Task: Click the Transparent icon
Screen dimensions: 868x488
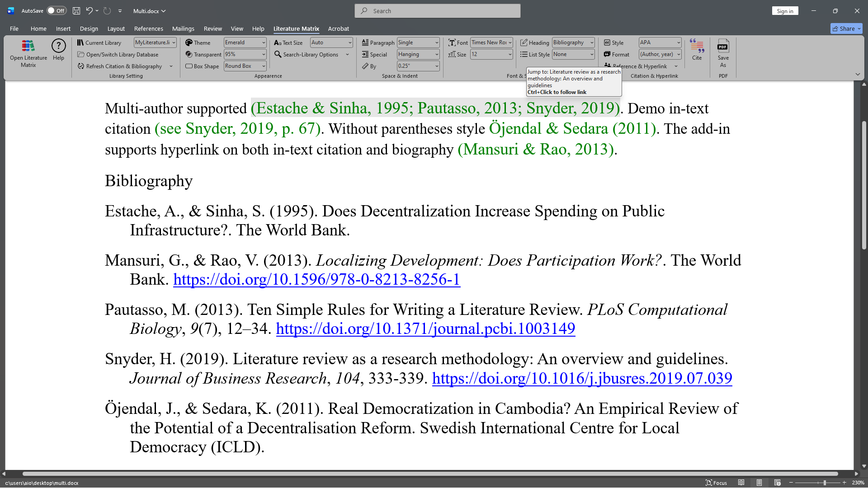Action: coord(189,54)
